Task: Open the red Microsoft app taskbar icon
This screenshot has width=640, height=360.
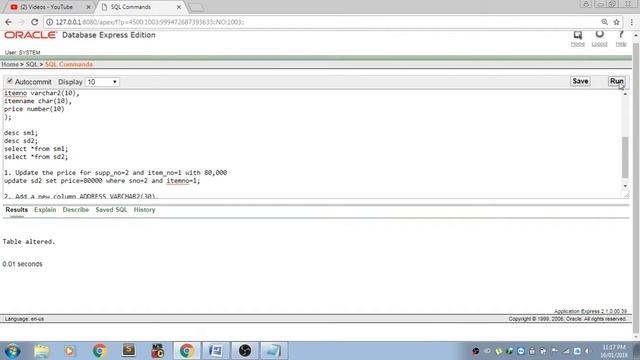Action: click(158, 351)
